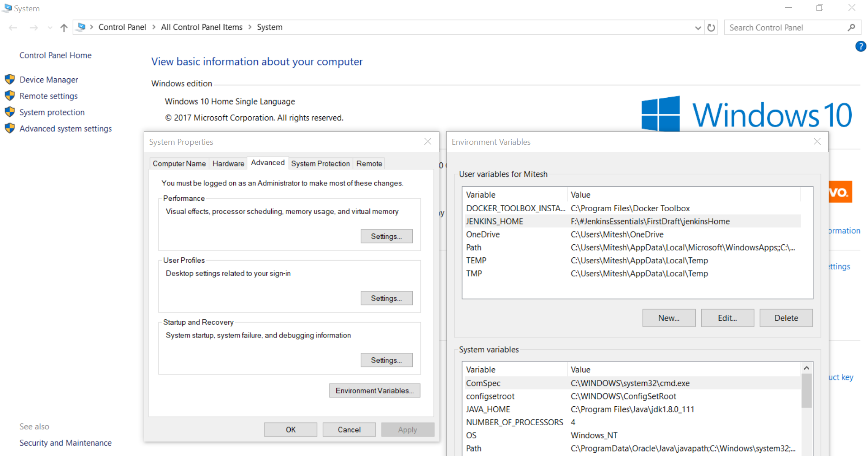Open the blue help question mark

tap(861, 46)
